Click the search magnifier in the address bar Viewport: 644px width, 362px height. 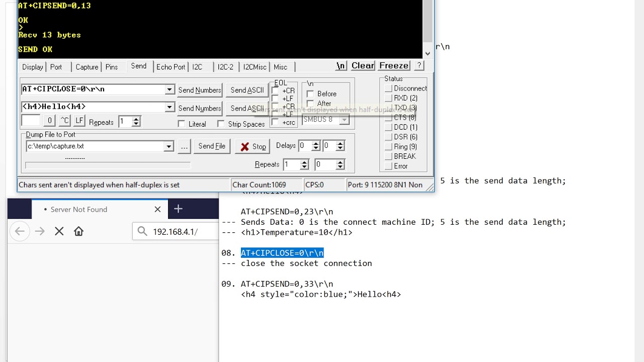142,231
